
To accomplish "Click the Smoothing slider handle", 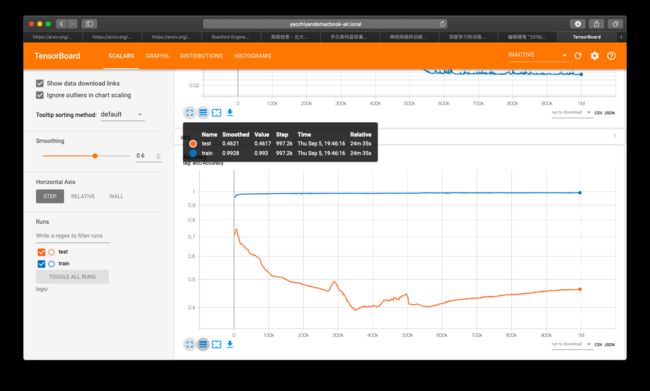I will (x=95, y=156).
